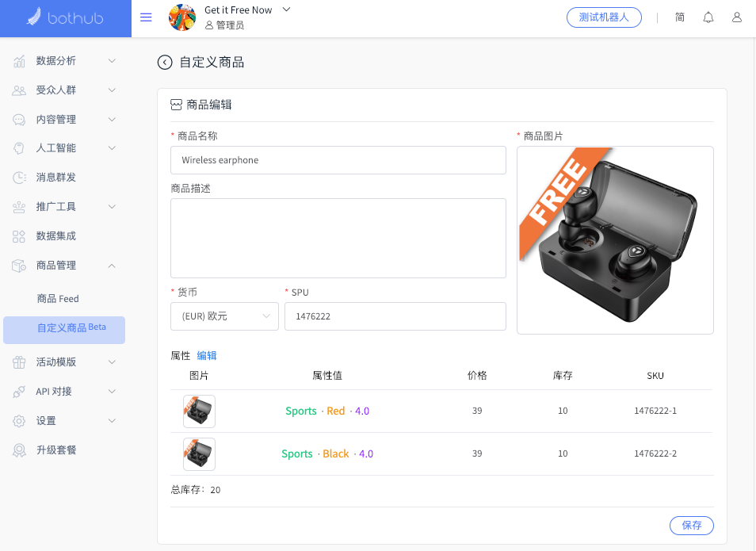Screen dimensions: 756x551
Task: Expand the 数据分析 chevron
Action: point(112,61)
